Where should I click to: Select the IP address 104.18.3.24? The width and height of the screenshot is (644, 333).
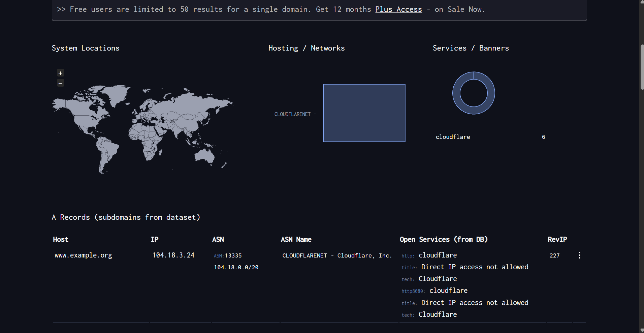(x=173, y=255)
